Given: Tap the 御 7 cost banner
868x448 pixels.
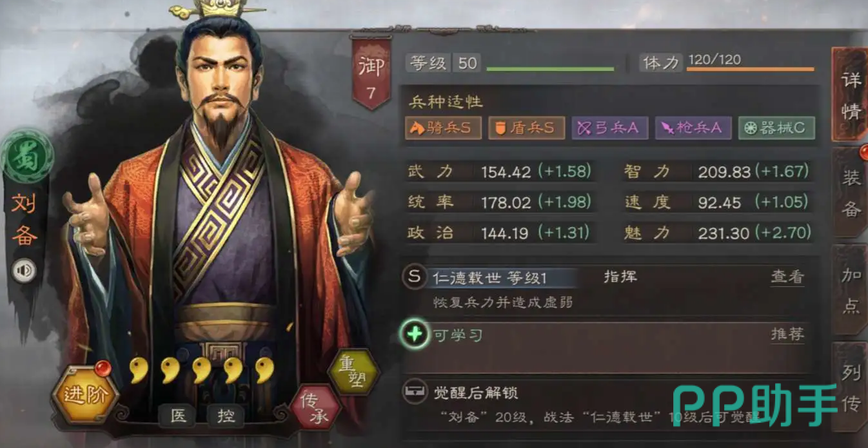Looking at the screenshot, I should point(371,73).
